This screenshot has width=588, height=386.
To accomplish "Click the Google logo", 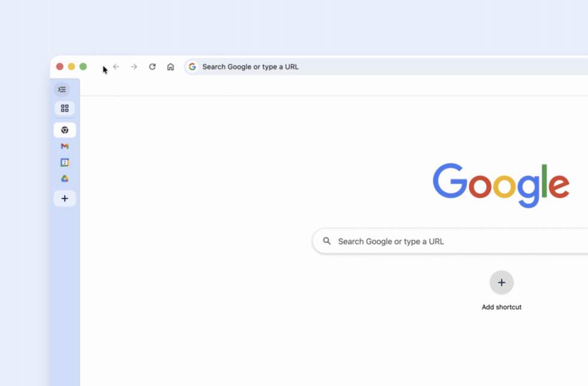I will point(501,185).
